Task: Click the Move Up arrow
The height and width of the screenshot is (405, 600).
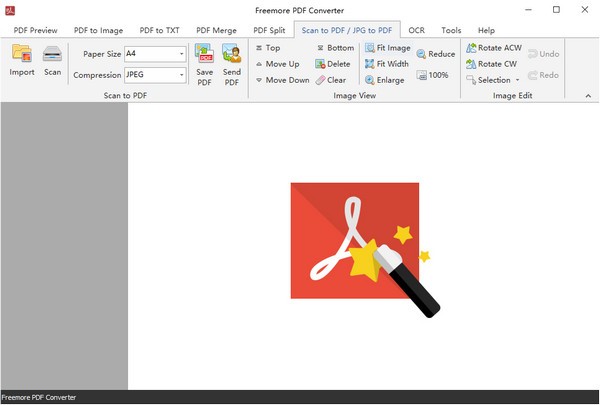Action: 277,64
